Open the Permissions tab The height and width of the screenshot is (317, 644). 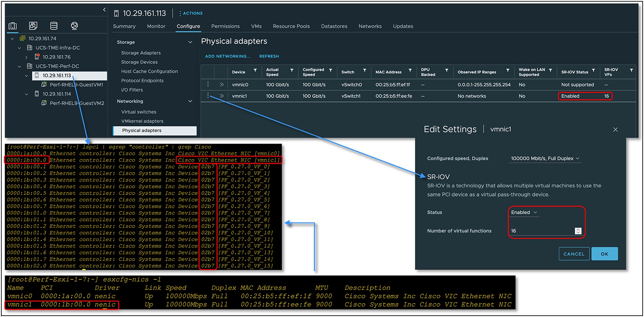coord(225,26)
